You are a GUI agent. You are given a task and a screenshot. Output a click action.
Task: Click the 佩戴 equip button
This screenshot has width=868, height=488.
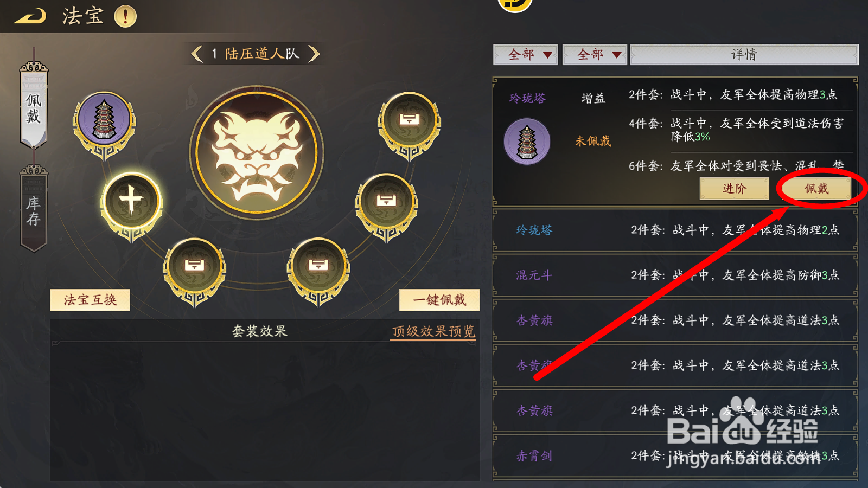point(816,189)
